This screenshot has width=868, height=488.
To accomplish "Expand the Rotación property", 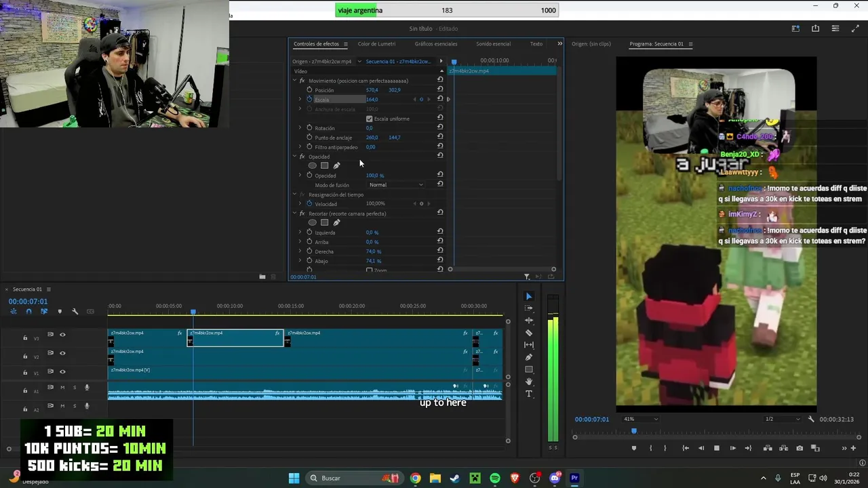I will tap(300, 127).
